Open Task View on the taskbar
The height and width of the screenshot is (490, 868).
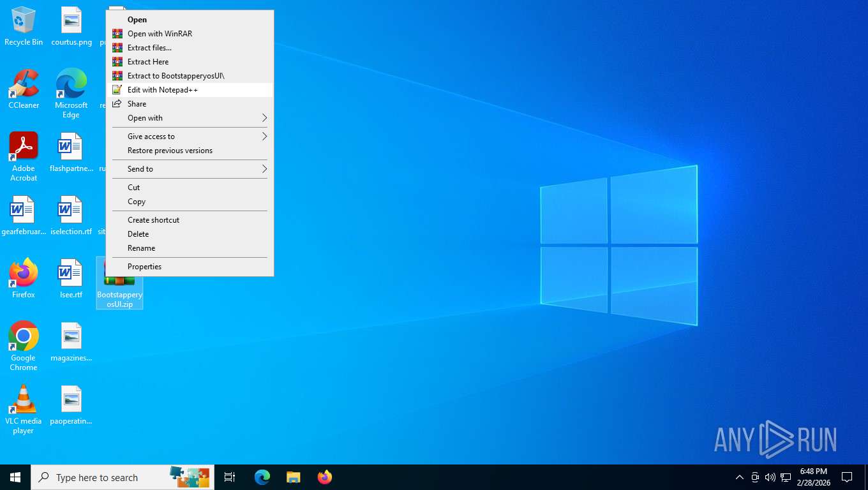tap(230, 477)
